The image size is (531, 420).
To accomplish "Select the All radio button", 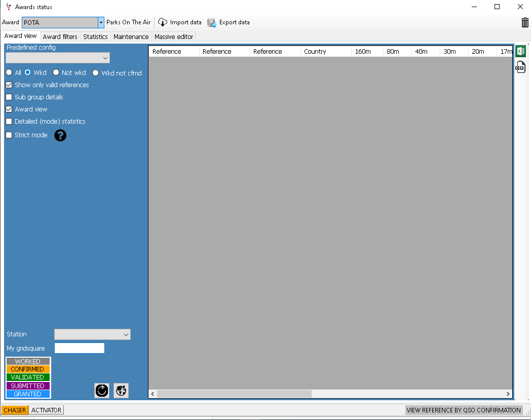I will coord(9,72).
